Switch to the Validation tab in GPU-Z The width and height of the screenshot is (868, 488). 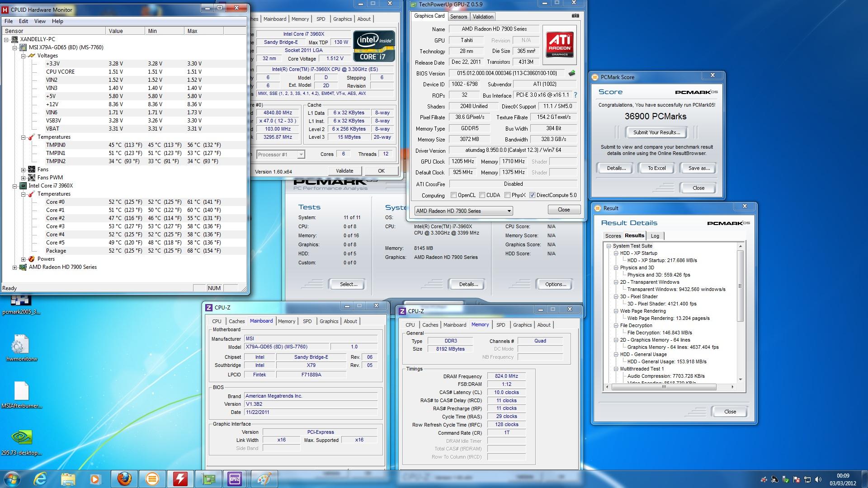(483, 17)
